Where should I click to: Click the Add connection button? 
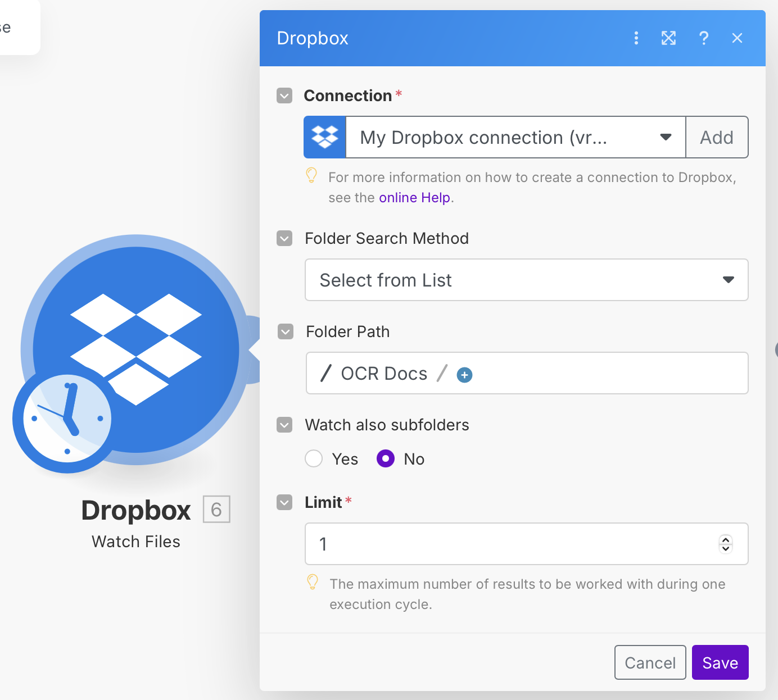[717, 137]
